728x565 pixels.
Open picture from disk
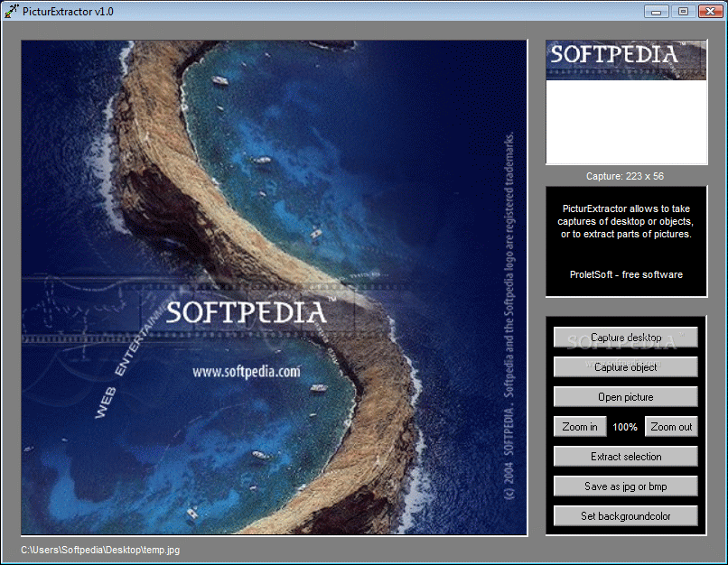tap(625, 396)
